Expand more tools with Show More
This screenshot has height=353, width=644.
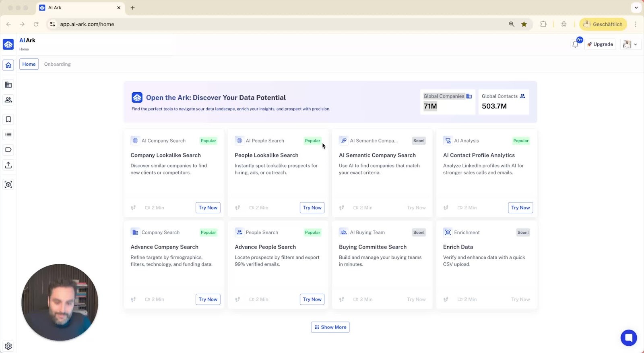coord(330,327)
